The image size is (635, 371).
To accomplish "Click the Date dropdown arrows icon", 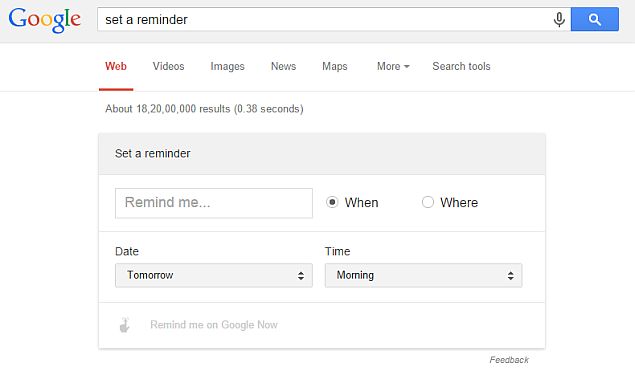I will (x=300, y=275).
